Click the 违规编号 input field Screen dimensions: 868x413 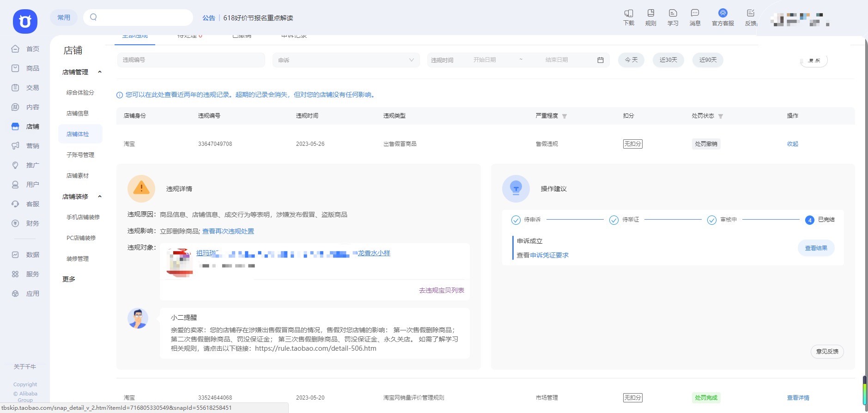[191, 60]
